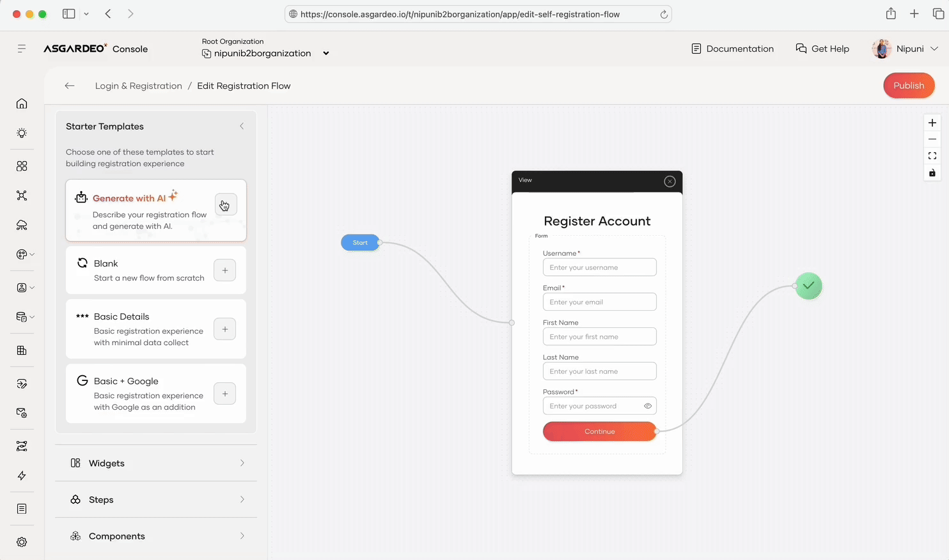Add the Blank starter template
The height and width of the screenshot is (560, 949).
[224, 270]
